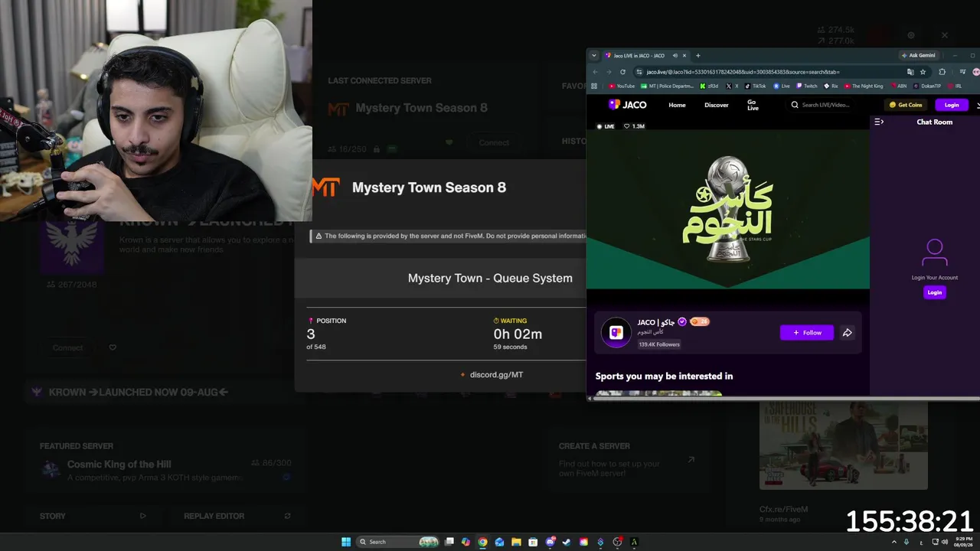Click the 1.3M likes heart badge
Viewport: 980px width, 551px height.
pos(634,126)
